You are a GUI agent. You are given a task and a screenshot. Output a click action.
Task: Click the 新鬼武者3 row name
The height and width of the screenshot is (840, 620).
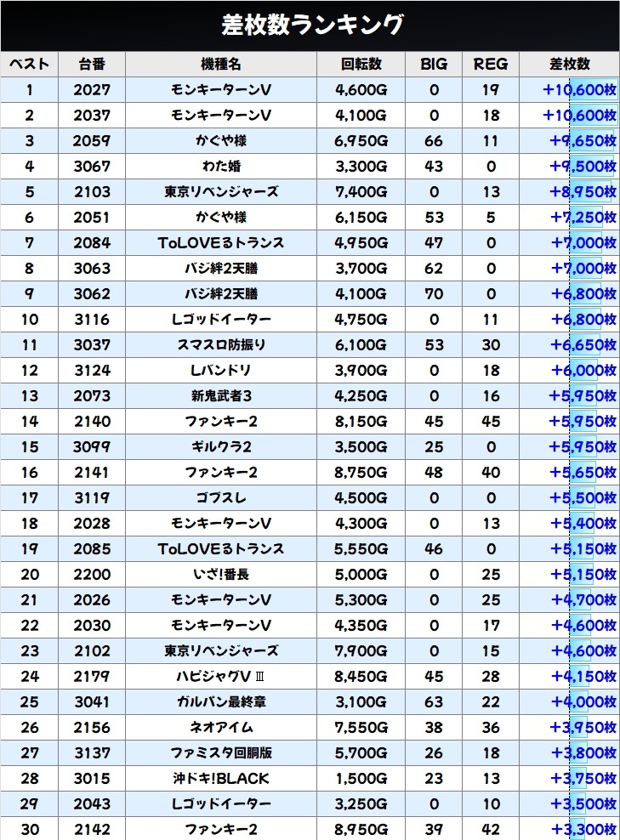click(x=221, y=396)
